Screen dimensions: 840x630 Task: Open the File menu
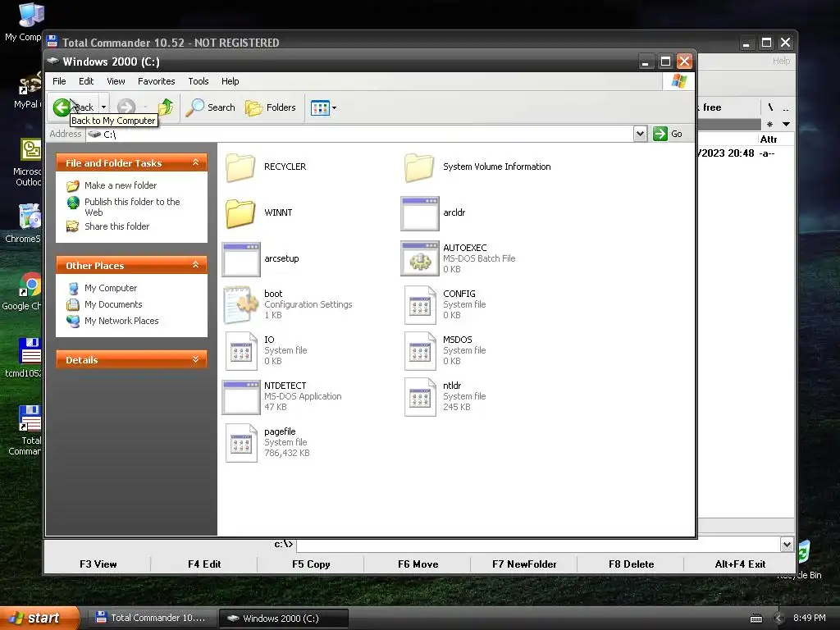click(59, 81)
